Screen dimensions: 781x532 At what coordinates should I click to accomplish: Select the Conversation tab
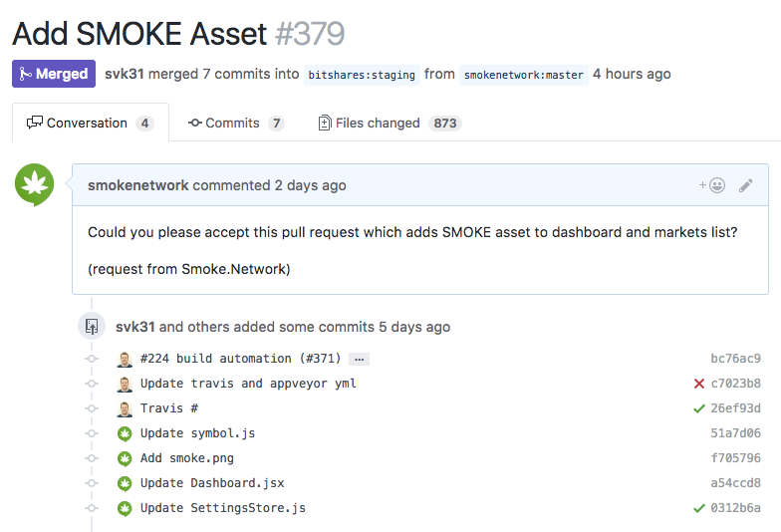pos(90,123)
